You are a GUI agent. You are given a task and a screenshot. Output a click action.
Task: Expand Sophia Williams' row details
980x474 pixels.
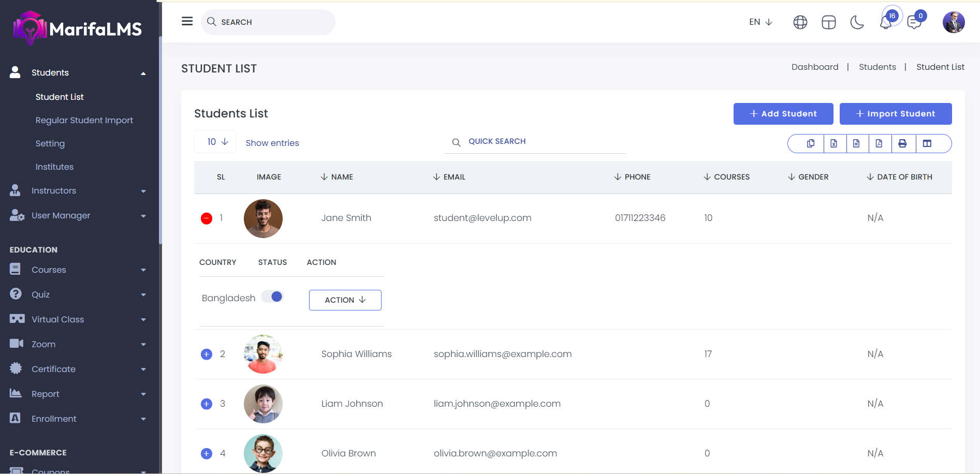(x=207, y=354)
